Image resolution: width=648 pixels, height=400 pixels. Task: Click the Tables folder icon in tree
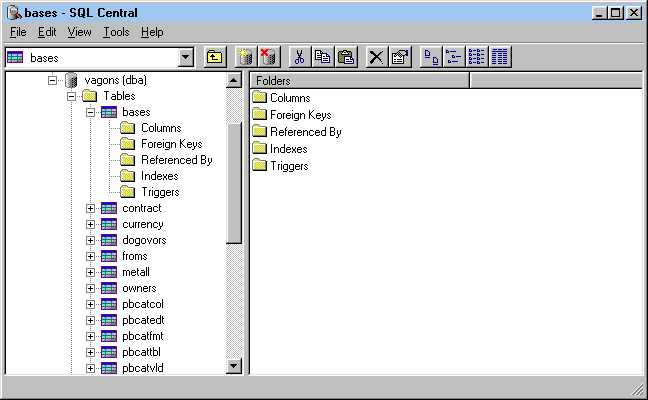click(90, 96)
